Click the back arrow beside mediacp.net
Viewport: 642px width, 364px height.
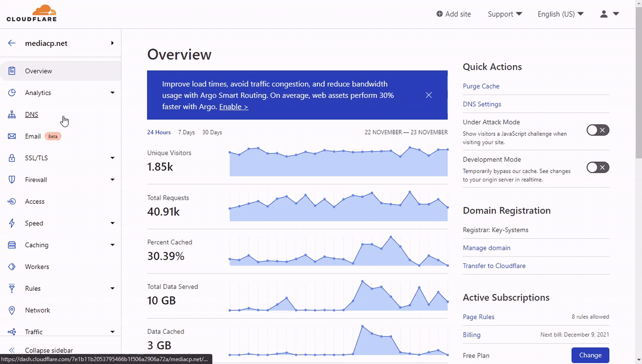click(x=12, y=43)
